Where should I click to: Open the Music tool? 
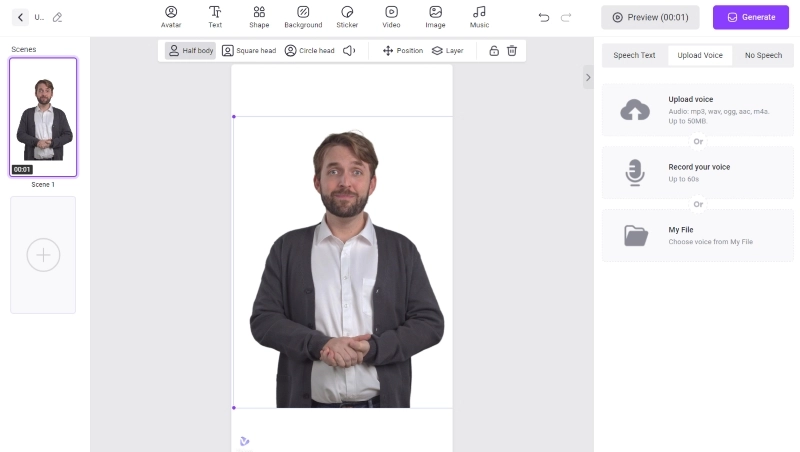tap(479, 16)
